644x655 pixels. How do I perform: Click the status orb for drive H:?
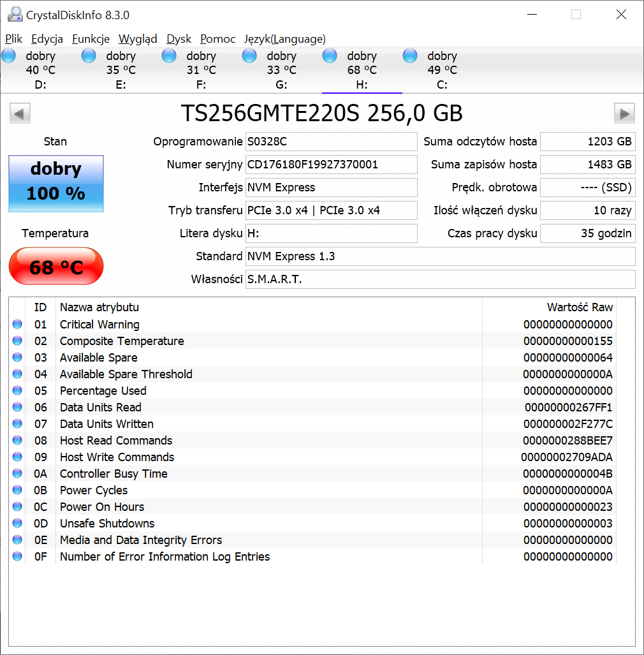coord(330,55)
